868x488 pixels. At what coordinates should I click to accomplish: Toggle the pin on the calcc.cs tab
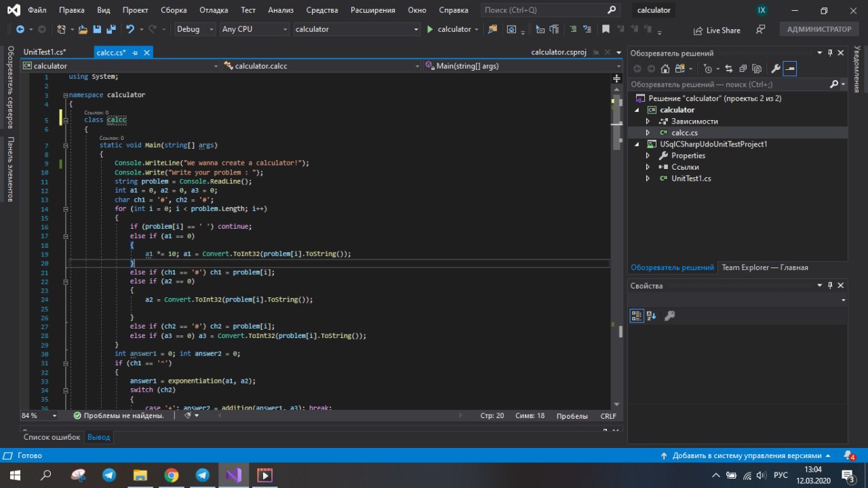coord(135,52)
